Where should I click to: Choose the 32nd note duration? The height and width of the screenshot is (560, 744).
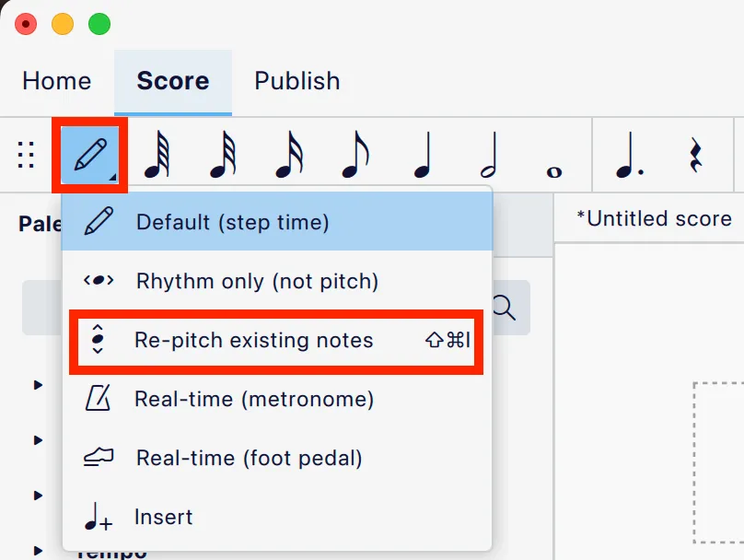tap(221, 155)
